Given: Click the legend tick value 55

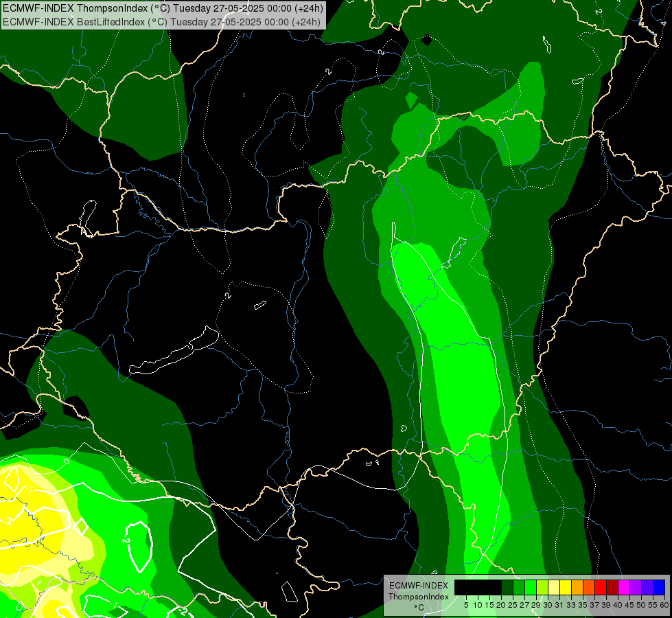Looking at the screenshot, I should coord(653,605).
